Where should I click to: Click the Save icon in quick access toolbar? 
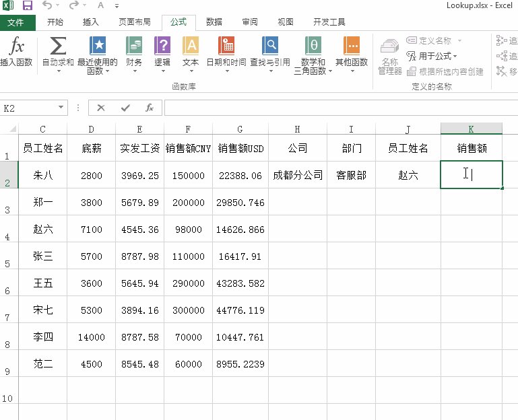click(28, 5)
